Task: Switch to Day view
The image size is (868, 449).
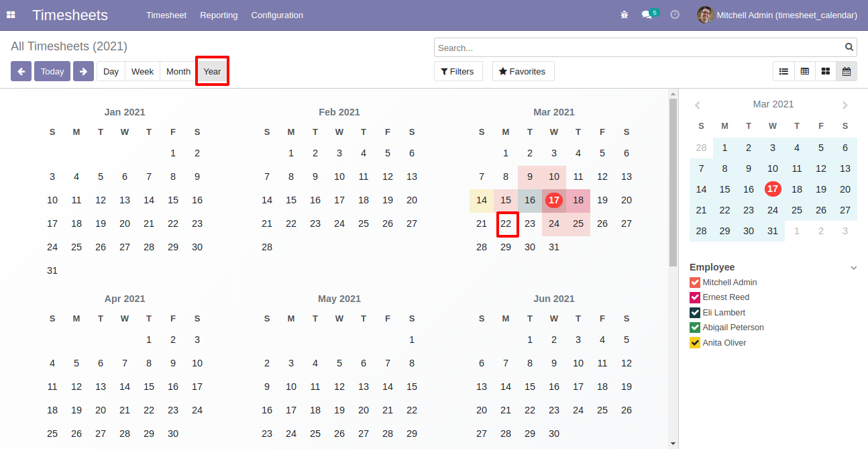Action: click(111, 71)
